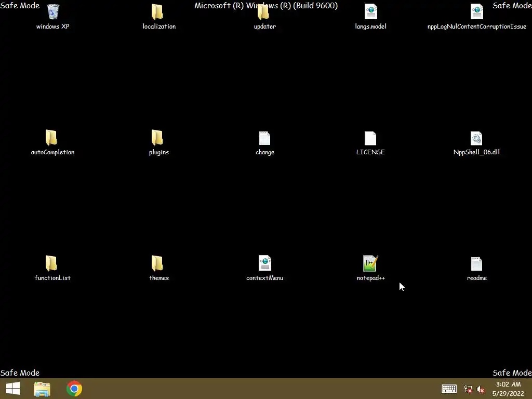The image size is (532, 399).
Task: Click the 'windows XP' label text
Action: [52, 26]
